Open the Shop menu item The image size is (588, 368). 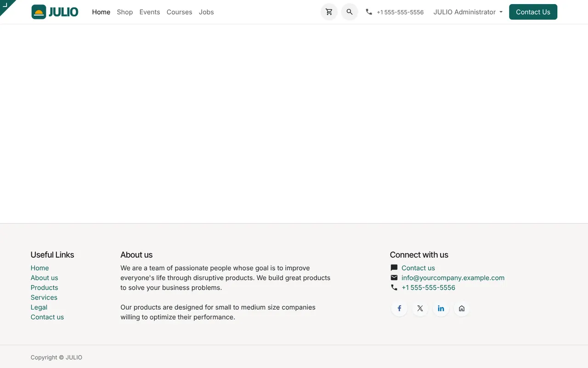click(125, 12)
